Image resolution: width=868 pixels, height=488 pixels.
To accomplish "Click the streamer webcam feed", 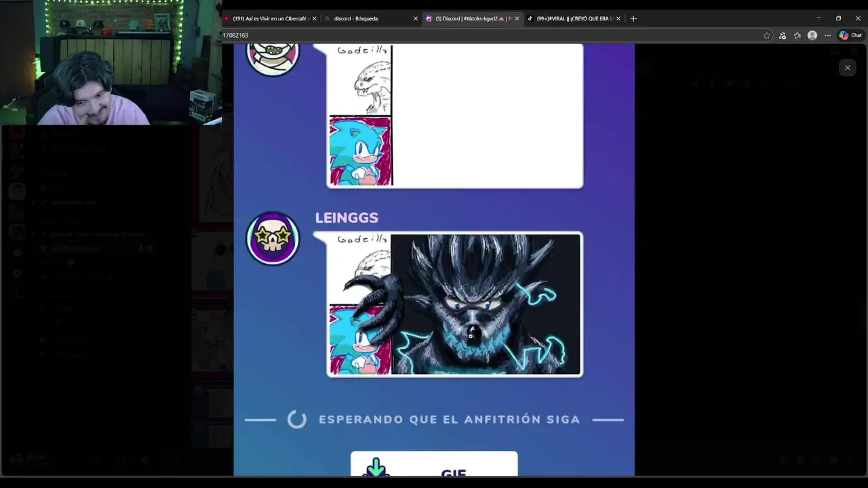I will pyautogui.click(x=111, y=62).
